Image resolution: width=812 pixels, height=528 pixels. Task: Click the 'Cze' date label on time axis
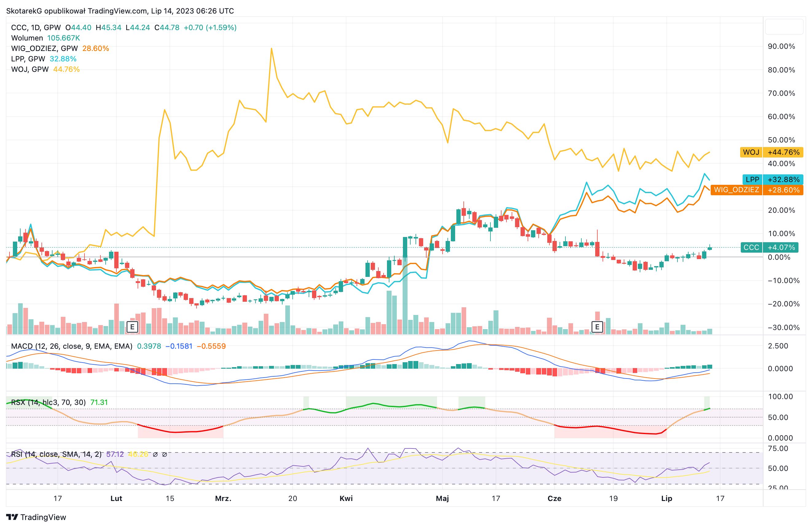(x=554, y=498)
